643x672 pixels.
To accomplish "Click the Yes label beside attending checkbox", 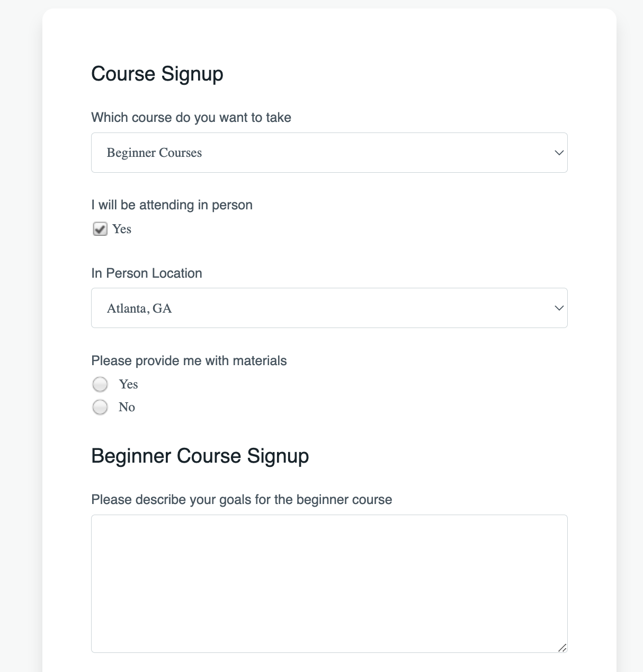I will click(122, 229).
